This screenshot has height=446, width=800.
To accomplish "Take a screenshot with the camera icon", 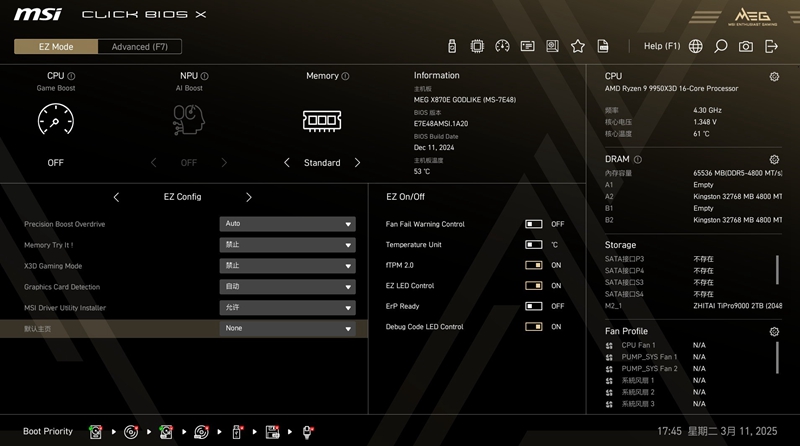I will (x=746, y=46).
